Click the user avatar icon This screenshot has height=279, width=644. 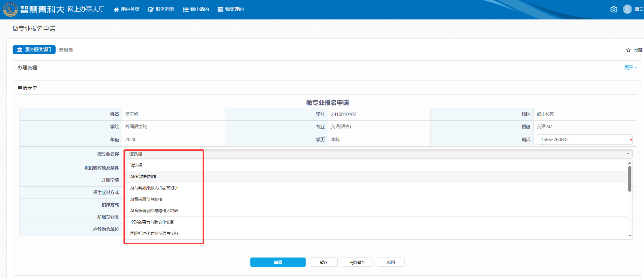(x=627, y=9)
